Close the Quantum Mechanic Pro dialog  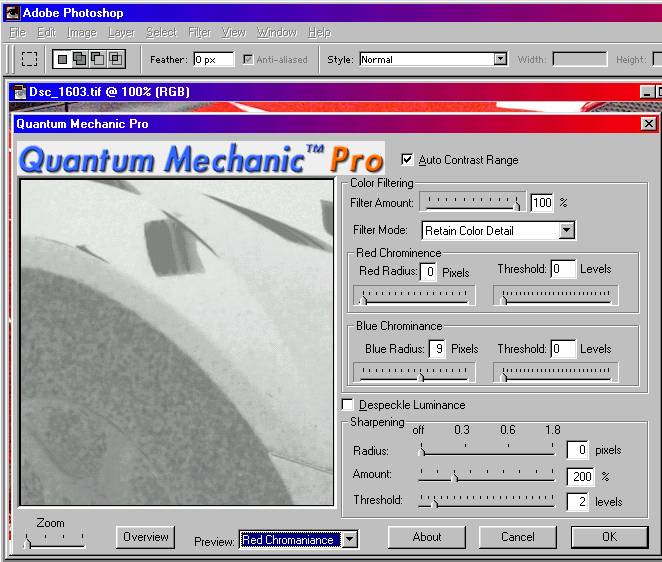pyautogui.click(x=648, y=124)
